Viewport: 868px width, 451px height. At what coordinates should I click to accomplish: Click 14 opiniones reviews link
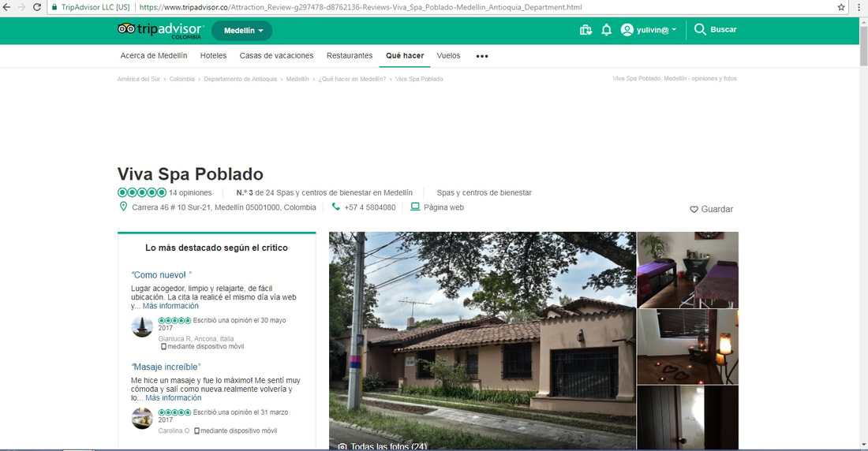(190, 192)
